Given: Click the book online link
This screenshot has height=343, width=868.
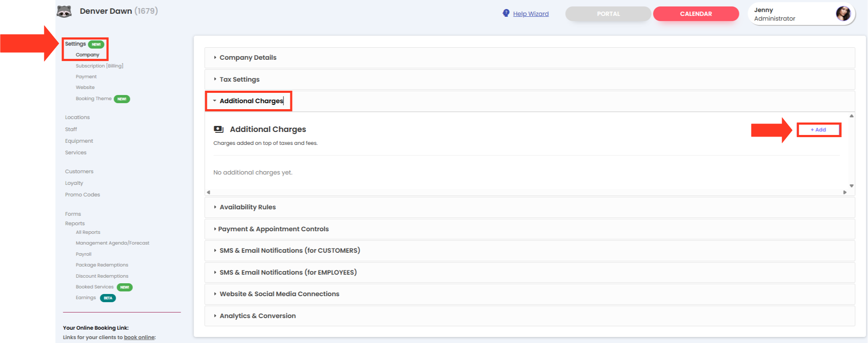Looking at the screenshot, I should coord(139,337).
